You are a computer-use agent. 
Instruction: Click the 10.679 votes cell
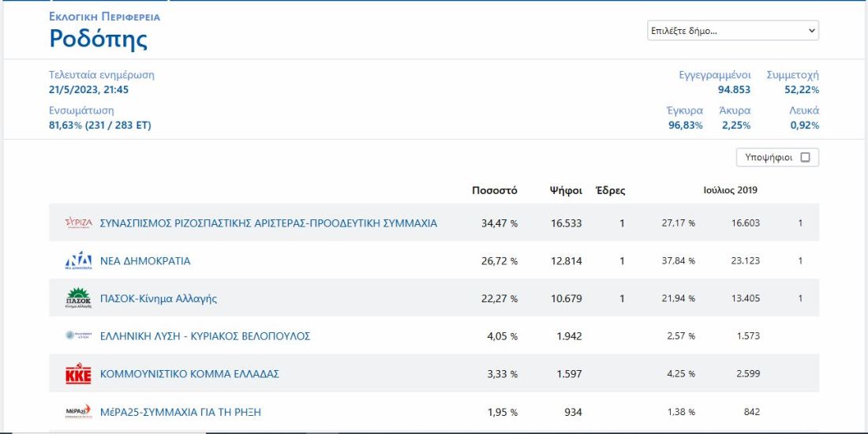coord(567,298)
